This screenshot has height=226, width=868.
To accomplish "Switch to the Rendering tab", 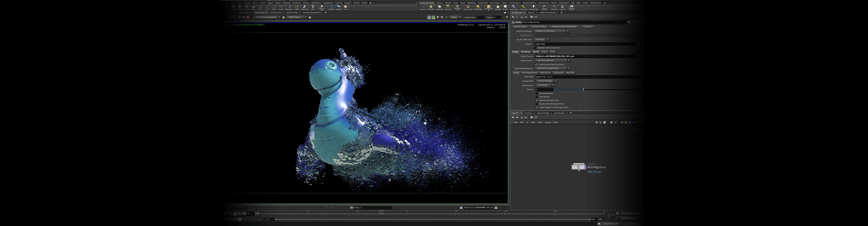I will [x=525, y=52].
